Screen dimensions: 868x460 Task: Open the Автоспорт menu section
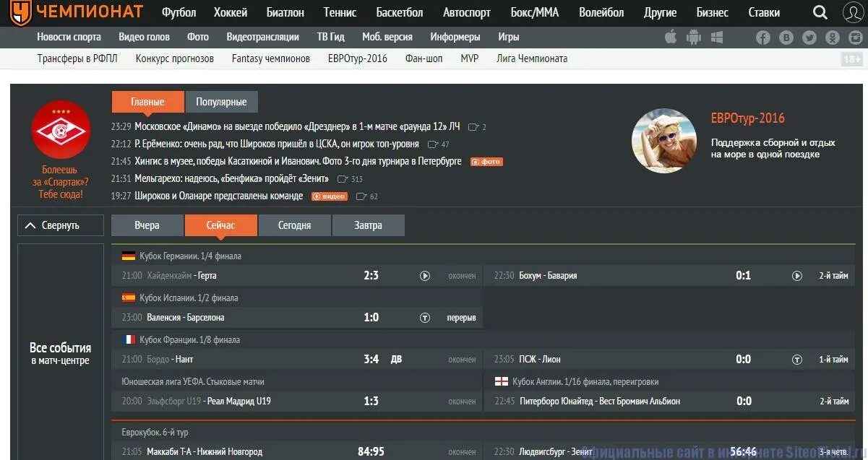point(467,13)
